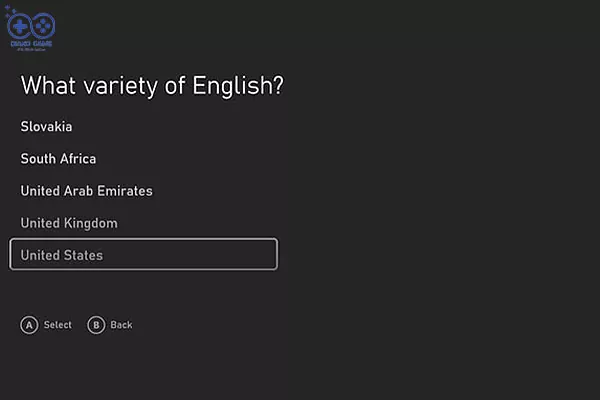
Task: Click the small stars above logo
Action: 10,11
